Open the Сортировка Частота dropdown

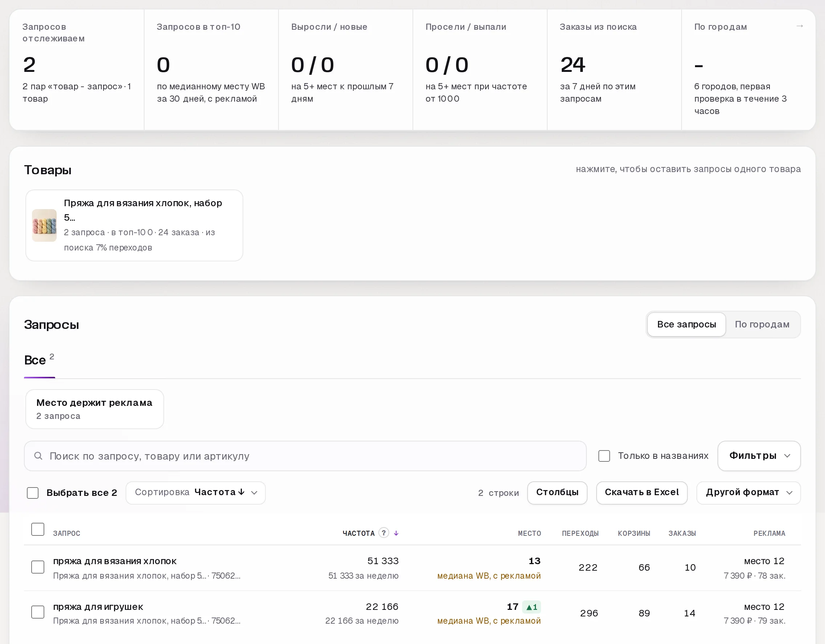[x=196, y=493]
